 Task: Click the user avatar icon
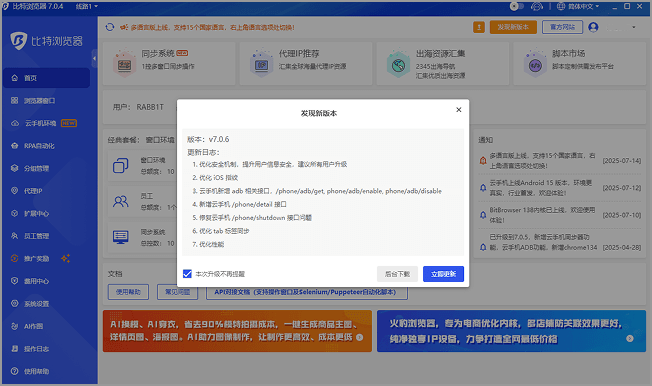[593, 27]
